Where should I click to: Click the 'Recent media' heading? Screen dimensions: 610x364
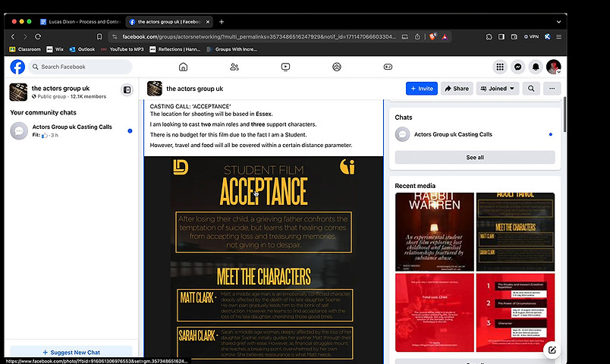coord(415,186)
